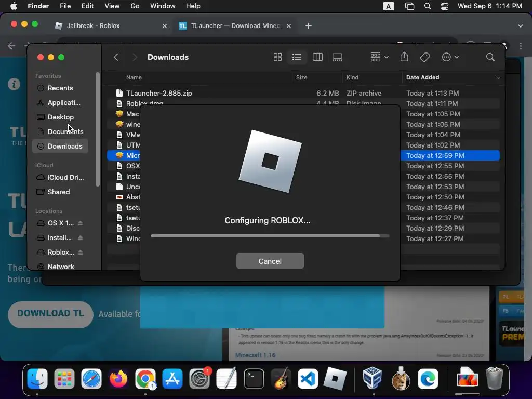The height and width of the screenshot is (399, 532).
Task: Click 'Today at 12:27 PM' row
Action: coord(303,239)
